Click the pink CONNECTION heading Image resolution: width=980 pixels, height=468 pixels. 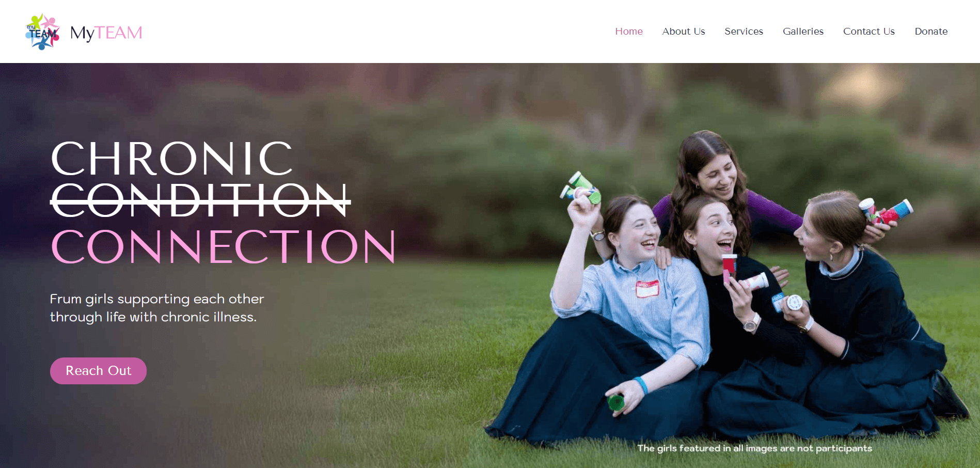point(223,246)
